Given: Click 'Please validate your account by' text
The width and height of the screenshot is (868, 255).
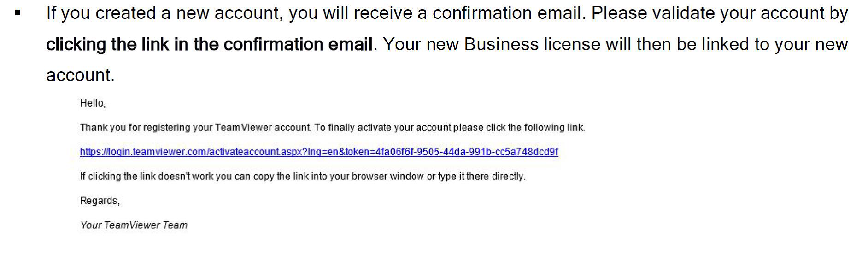Looking at the screenshot, I should coord(720,13).
